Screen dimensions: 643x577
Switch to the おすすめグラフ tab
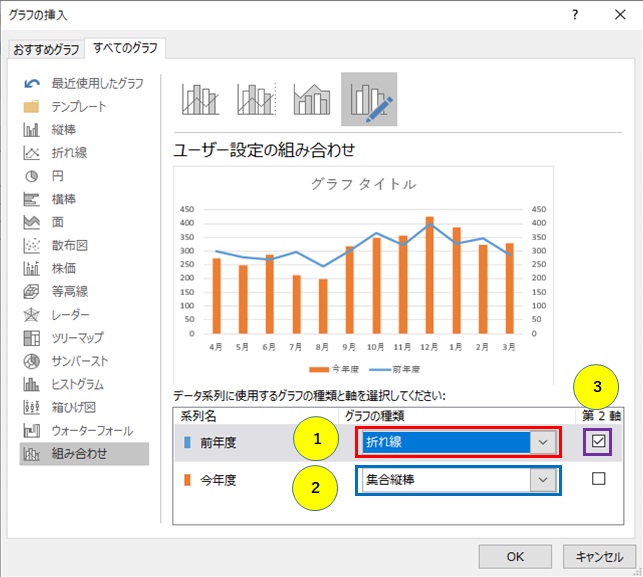tap(46, 50)
